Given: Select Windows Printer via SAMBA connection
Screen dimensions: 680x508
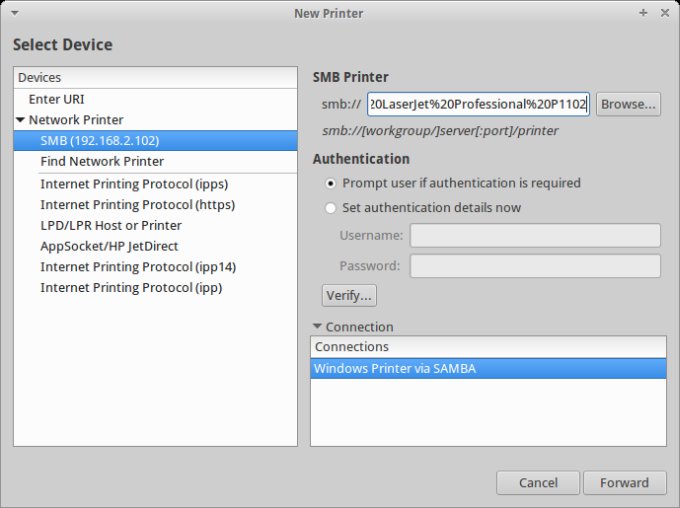Looking at the screenshot, I should (x=394, y=368).
